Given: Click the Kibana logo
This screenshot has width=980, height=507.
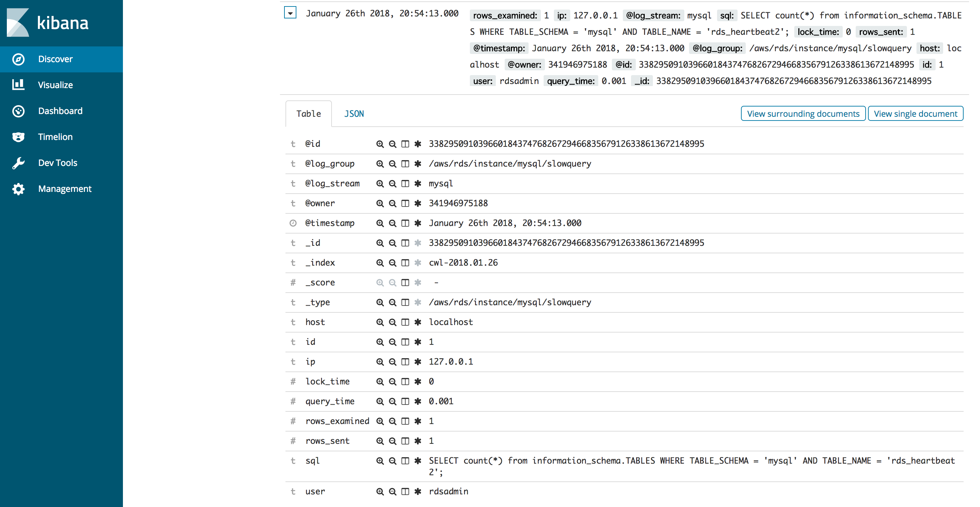Looking at the screenshot, I should (x=48, y=23).
